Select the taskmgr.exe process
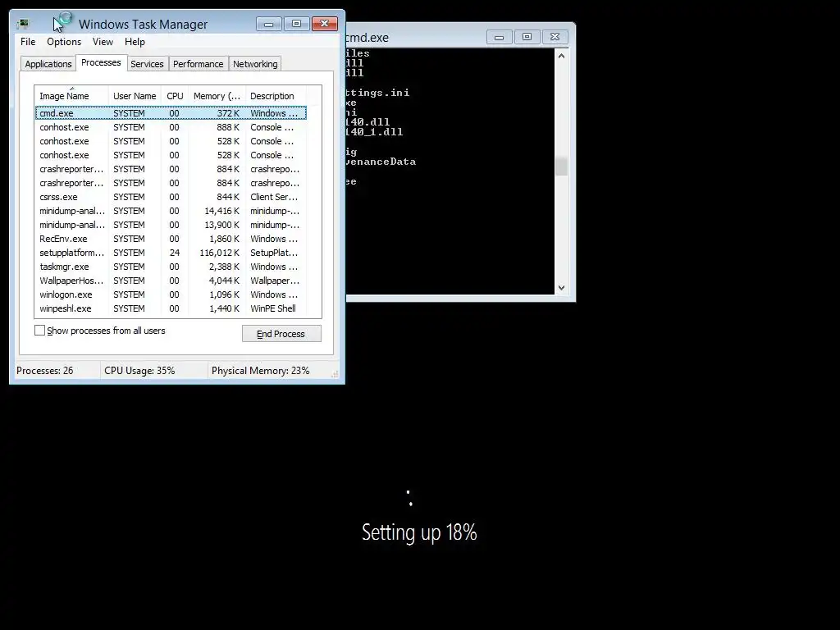 click(171, 267)
